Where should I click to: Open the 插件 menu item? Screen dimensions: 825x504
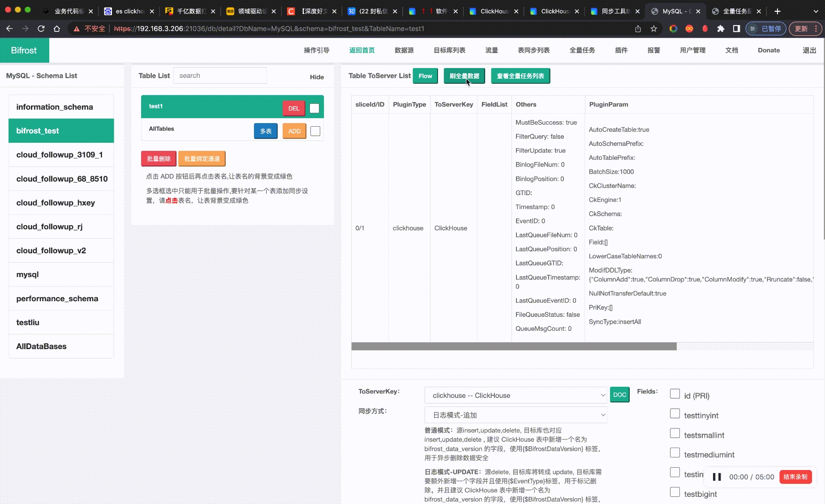point(621,50)
